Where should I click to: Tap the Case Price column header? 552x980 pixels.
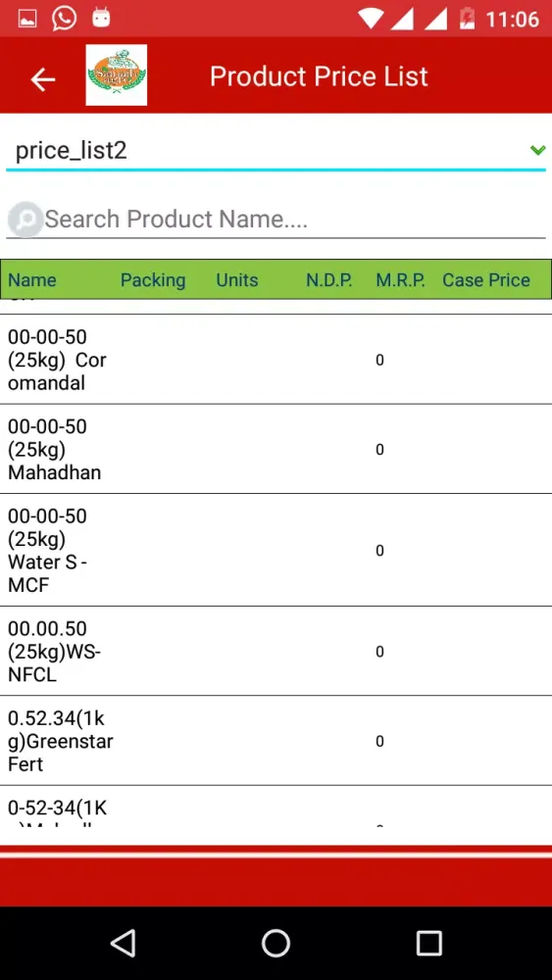pyautogui.click(x=486, y=280)
